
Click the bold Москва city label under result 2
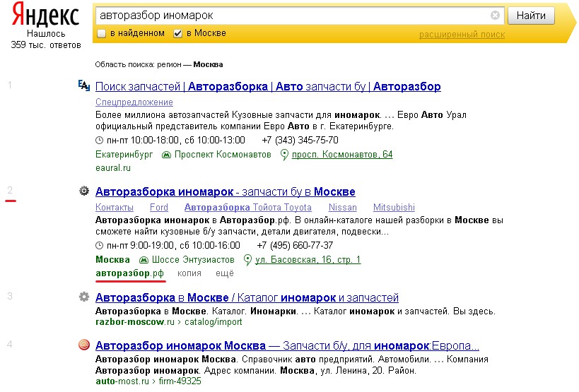[x=112, y=260]
